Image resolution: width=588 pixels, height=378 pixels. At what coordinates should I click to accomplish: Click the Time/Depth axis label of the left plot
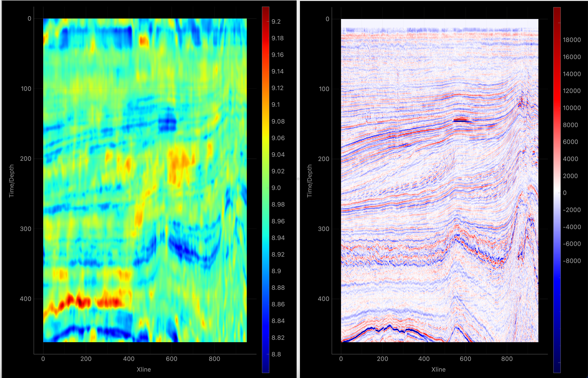[11, 181]
